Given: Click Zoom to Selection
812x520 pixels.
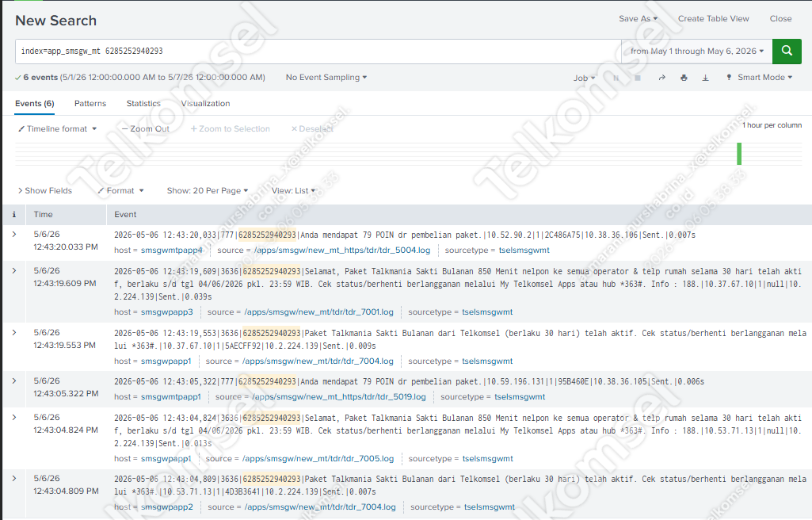Looking at the screenshot, I should 230,129.
